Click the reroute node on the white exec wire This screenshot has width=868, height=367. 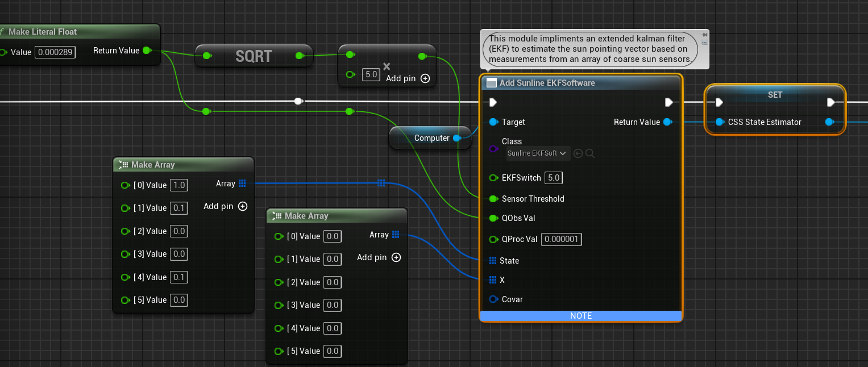tap(298, 101)
